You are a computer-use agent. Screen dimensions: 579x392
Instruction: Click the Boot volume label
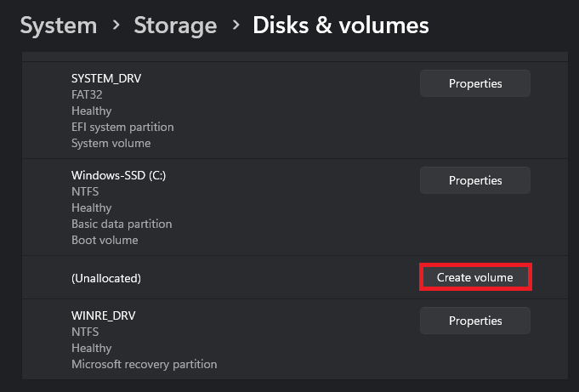pos(105,240)
